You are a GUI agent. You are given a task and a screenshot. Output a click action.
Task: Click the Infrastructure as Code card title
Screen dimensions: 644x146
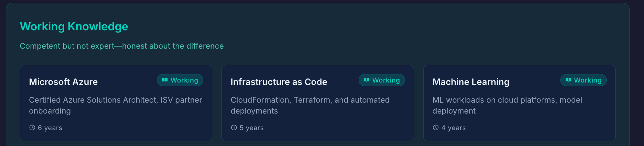tap(279, 82)
